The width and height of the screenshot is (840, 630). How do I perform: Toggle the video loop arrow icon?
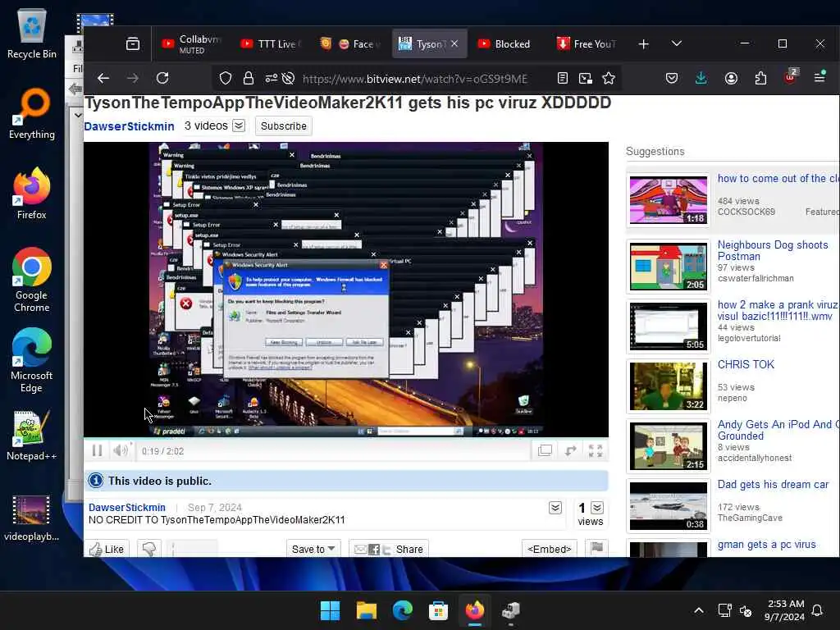click(571, 451)
